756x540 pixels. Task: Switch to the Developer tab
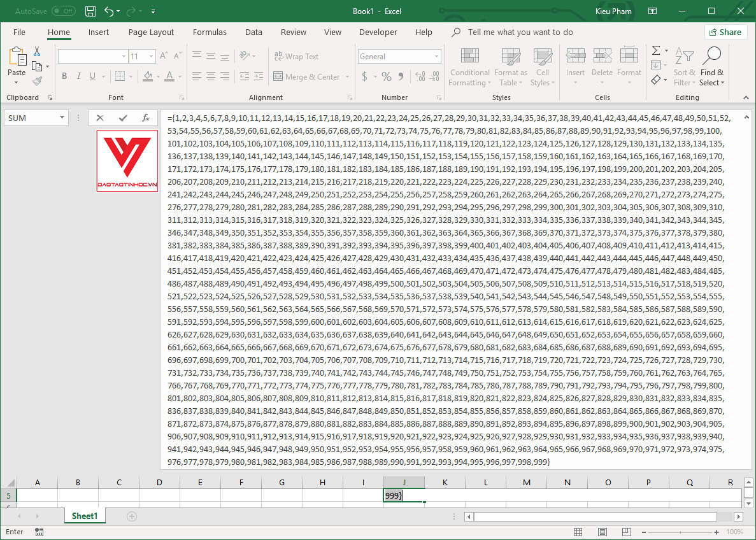click(x=378, y=32)
